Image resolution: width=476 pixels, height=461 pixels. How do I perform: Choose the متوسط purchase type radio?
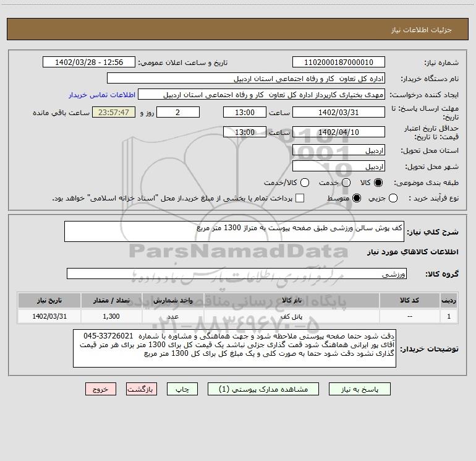point(357,198)
